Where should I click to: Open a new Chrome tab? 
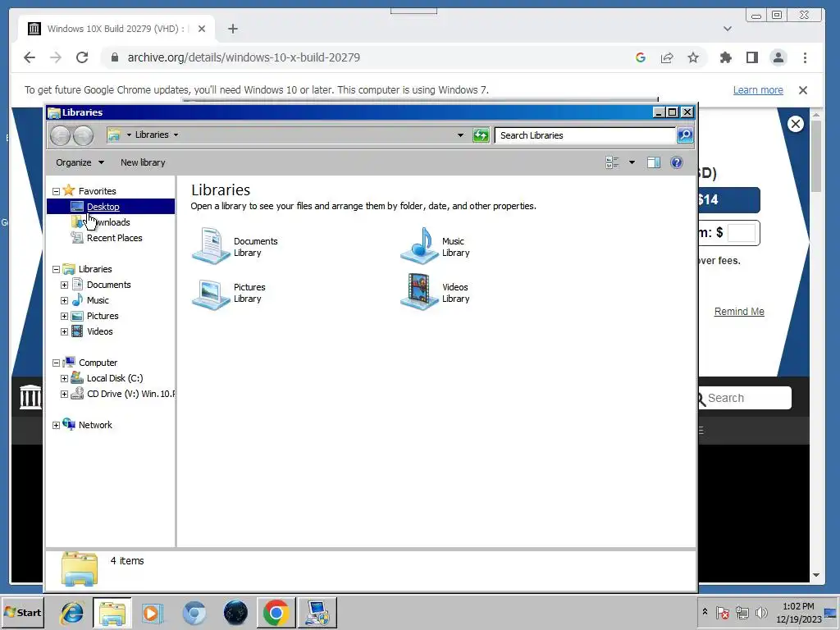click(x=232, y=29)
